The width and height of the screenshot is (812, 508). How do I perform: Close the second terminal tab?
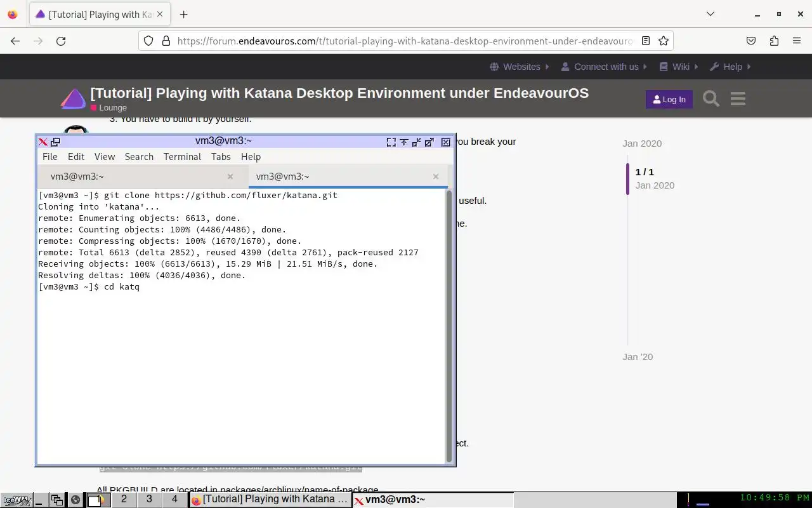(x=436, y=177)
